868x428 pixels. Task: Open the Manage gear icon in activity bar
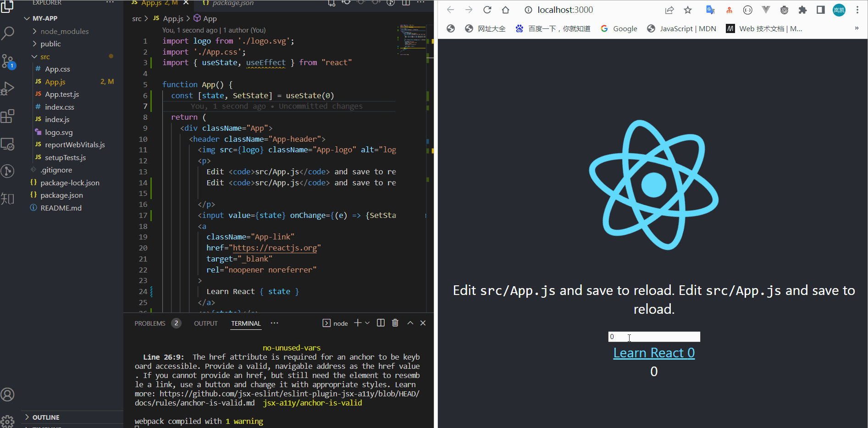(8, 421)
